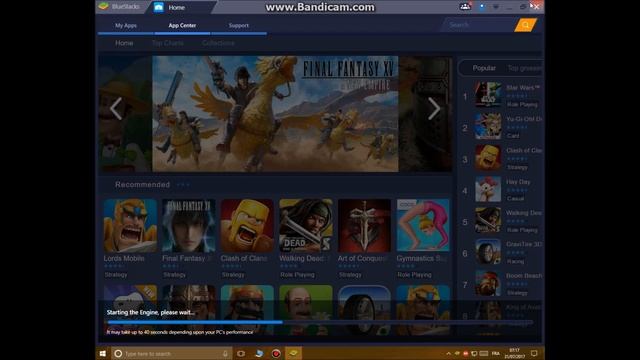Click BlueStacks taskbar icon
This screenshot has width=640, height=360.
(x=293, y=353)
